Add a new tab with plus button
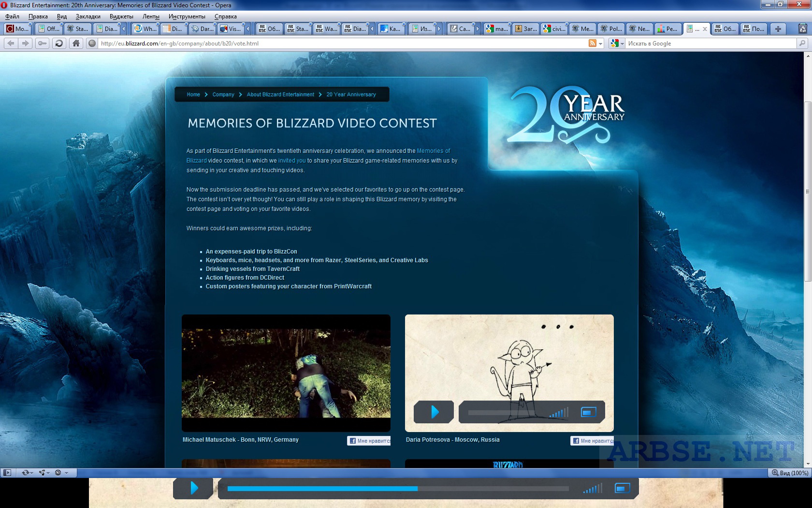812x508 pixels. [778, 29]
